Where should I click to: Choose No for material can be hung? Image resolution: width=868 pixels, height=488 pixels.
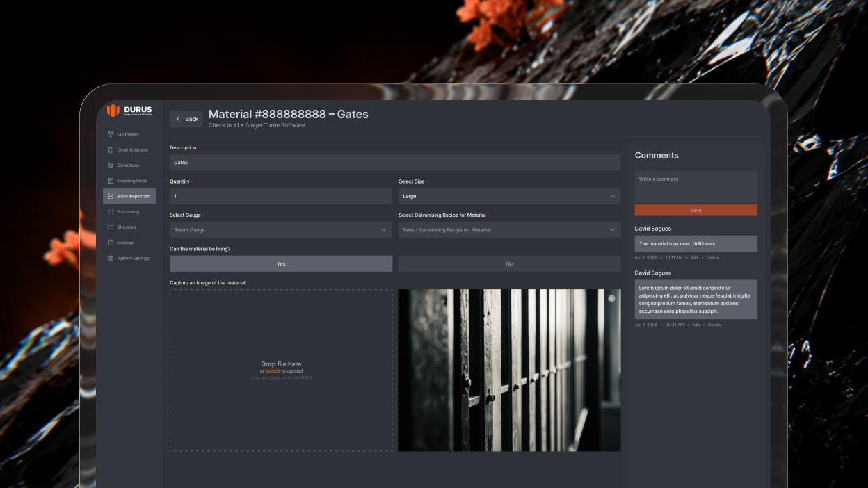click(x=509, y=263)
